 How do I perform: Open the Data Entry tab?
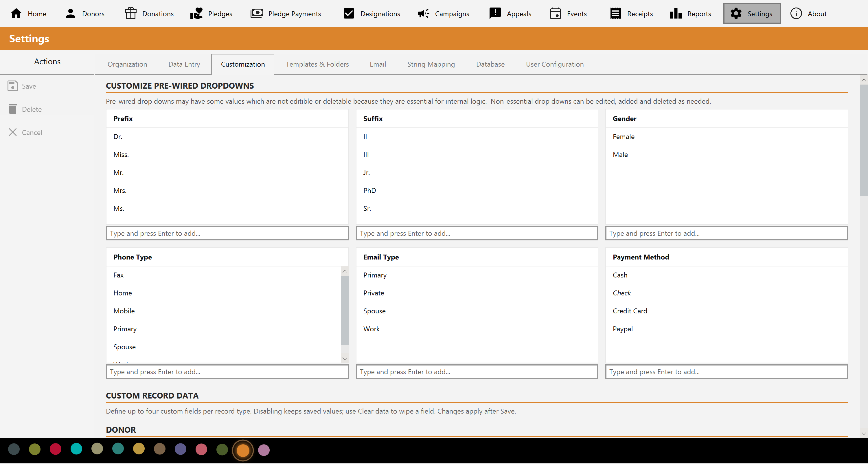click(184, 64)
